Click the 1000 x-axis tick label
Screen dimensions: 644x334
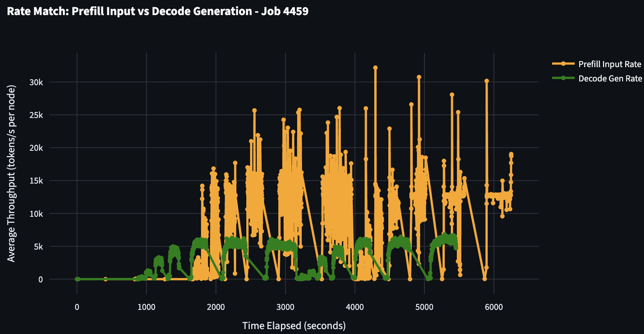146,307
